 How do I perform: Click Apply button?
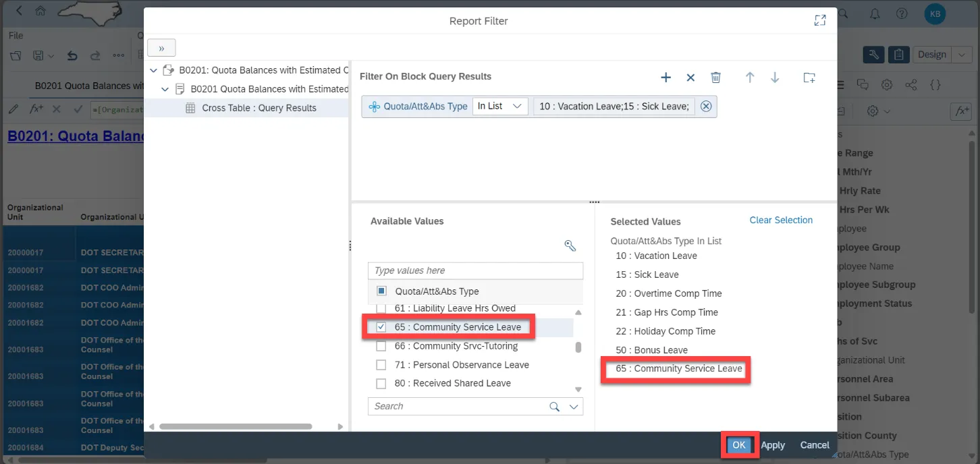pos(773,445)
